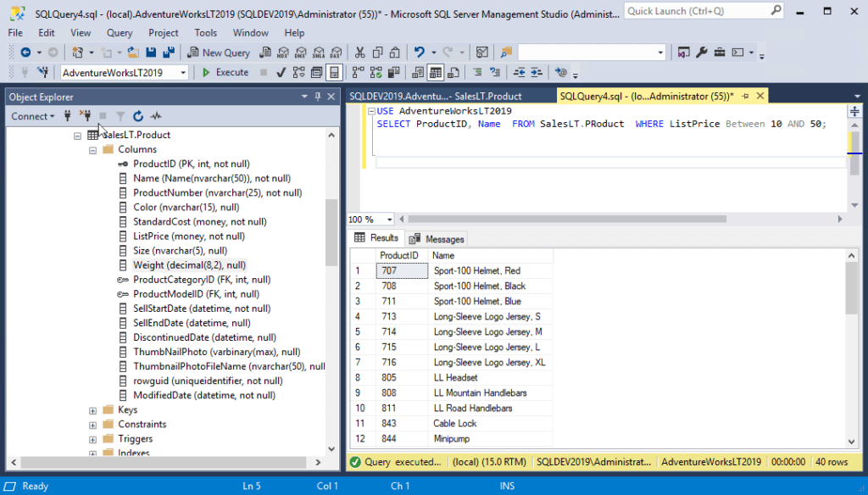Click the New Query button
868x495 pixels.
(219, 53)
